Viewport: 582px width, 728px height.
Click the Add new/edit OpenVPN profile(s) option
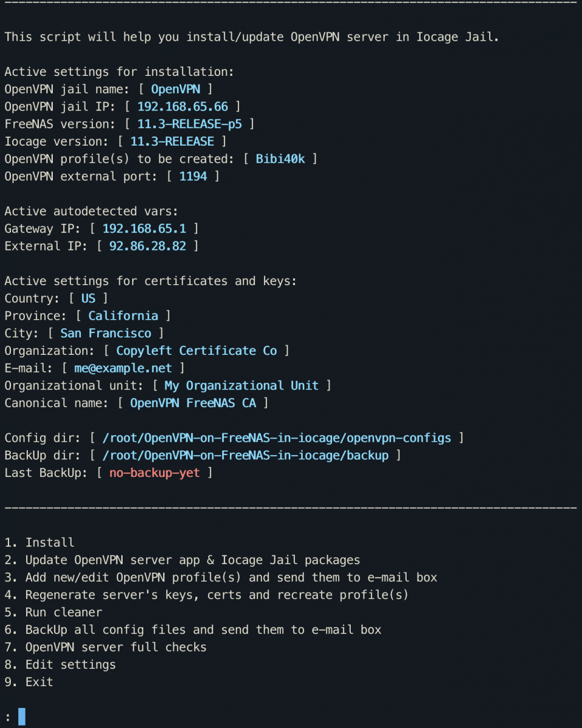[220, 578]
